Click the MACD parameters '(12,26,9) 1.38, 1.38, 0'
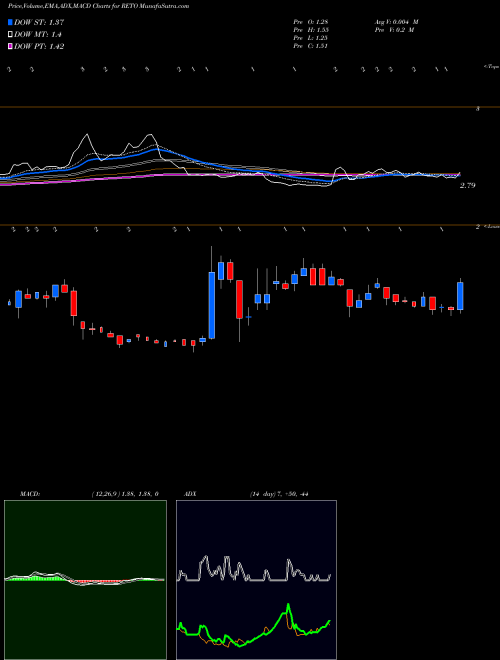 point(125,494)
